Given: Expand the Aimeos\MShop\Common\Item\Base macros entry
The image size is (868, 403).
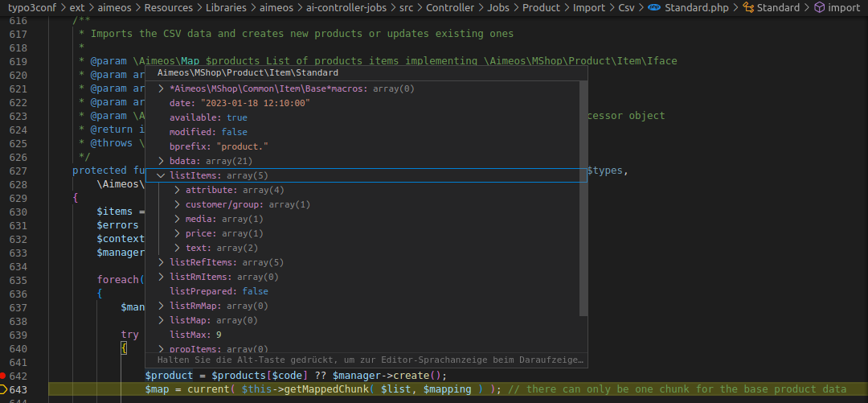Looking at the screenshot, I should pyautogui.click(x=161, y=88).
